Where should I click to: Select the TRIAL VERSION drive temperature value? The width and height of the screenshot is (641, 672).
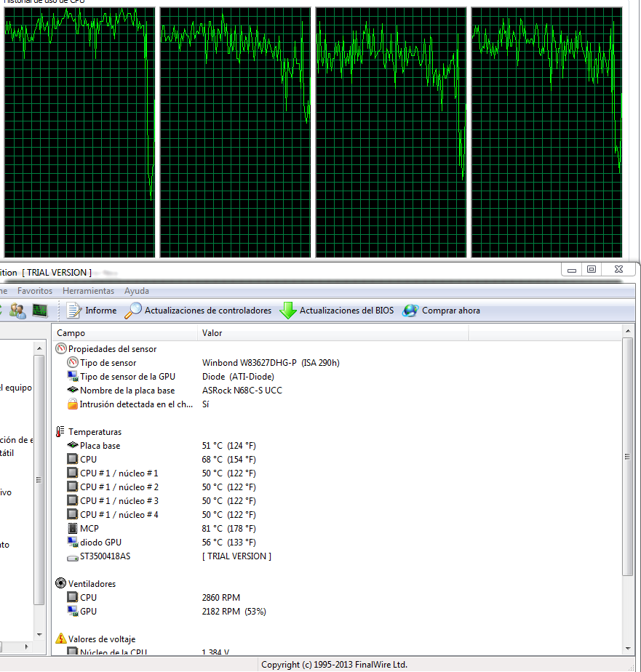point(236,556)
